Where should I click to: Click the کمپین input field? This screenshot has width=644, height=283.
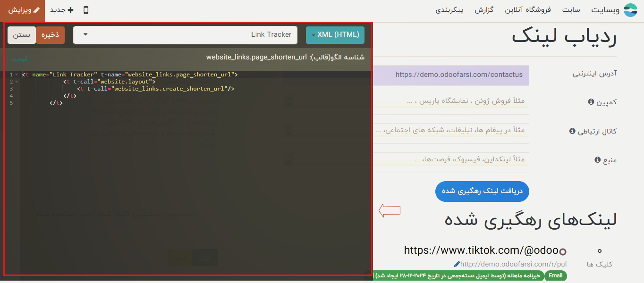coord(451,103)
